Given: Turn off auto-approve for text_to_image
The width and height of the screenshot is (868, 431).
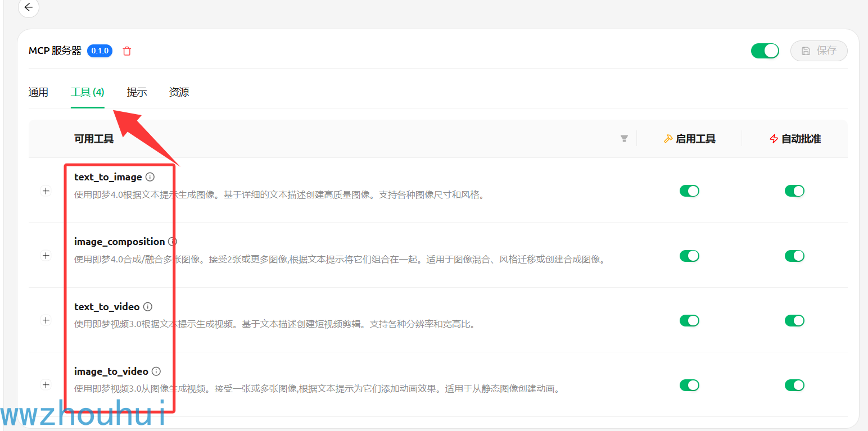Looking at the screenshot, I should [794, 191].
